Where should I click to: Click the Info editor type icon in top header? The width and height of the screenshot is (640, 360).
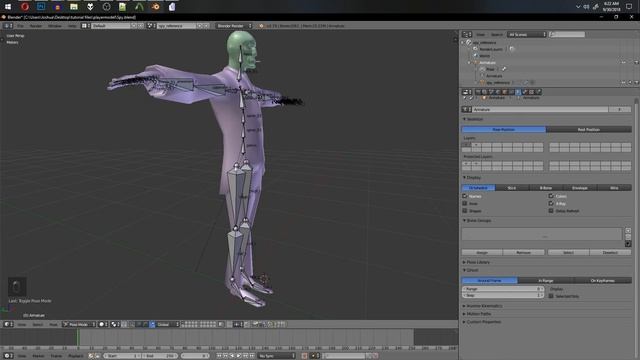pos(8,26)
